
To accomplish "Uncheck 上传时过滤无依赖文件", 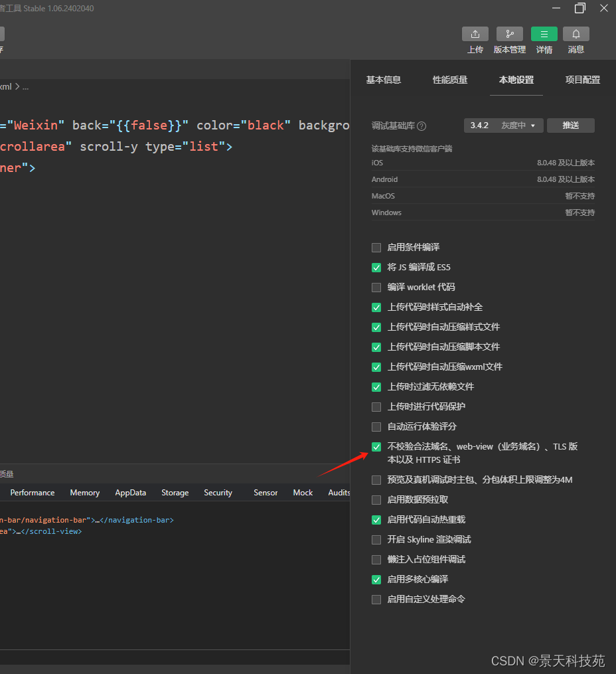I will 376,387.
